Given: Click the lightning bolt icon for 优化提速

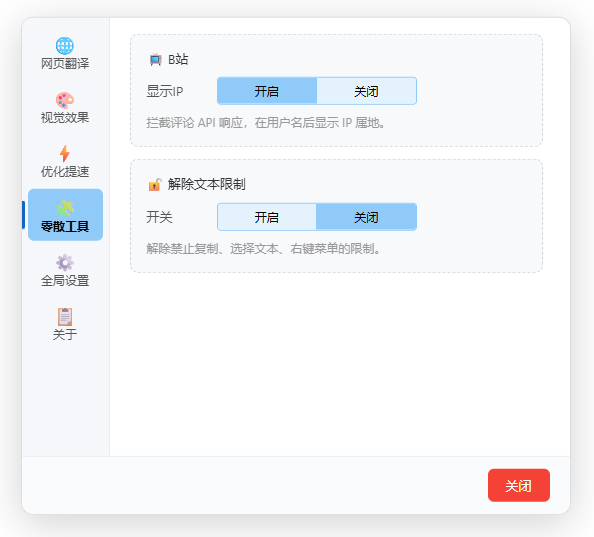Looking at the screenshot, I should [65, 154].
